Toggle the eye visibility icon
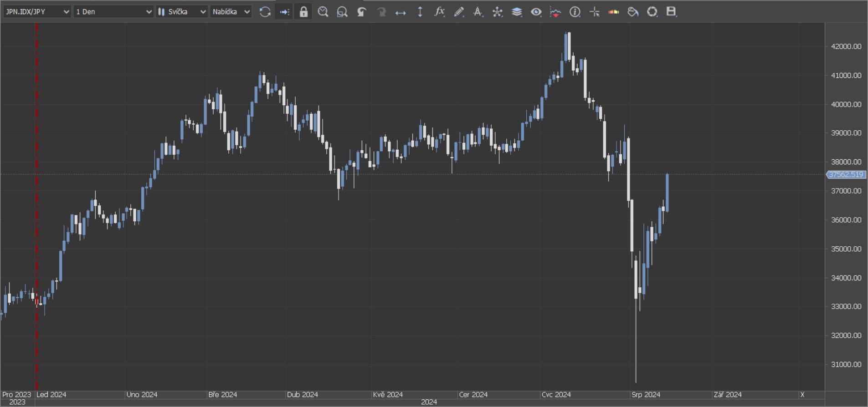The height and width of the screenshot is (407, 868). pos(536,12)
